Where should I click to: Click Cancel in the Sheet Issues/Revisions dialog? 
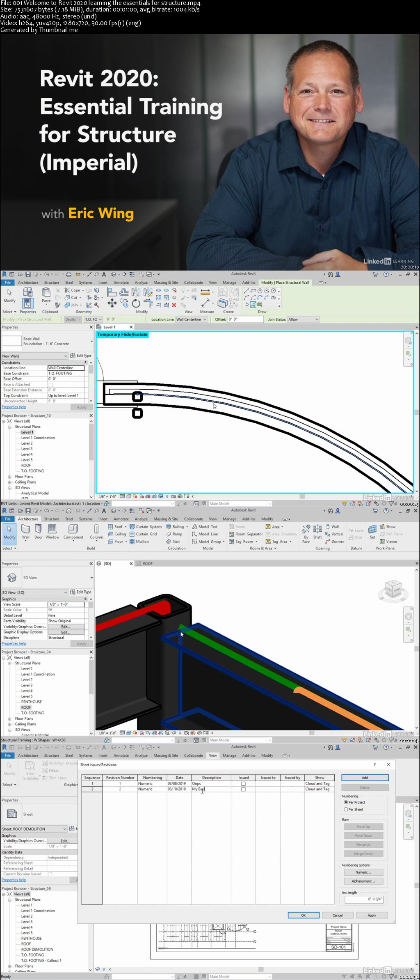338,915
